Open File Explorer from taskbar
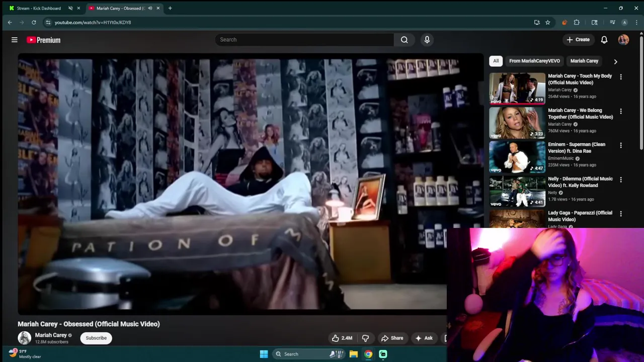 [354, 354]
